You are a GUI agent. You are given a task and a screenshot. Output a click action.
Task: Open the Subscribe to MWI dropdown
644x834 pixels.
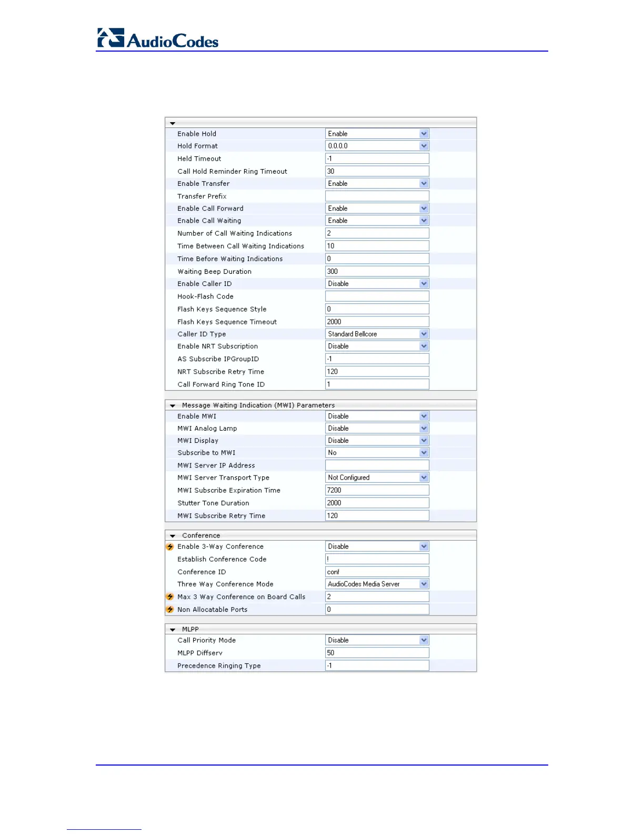377,453
